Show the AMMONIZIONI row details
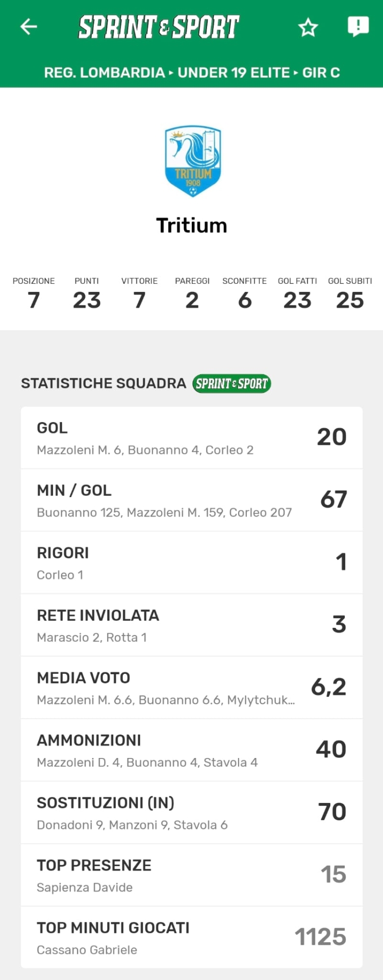383x980 pixels. [x=192, y=750]
